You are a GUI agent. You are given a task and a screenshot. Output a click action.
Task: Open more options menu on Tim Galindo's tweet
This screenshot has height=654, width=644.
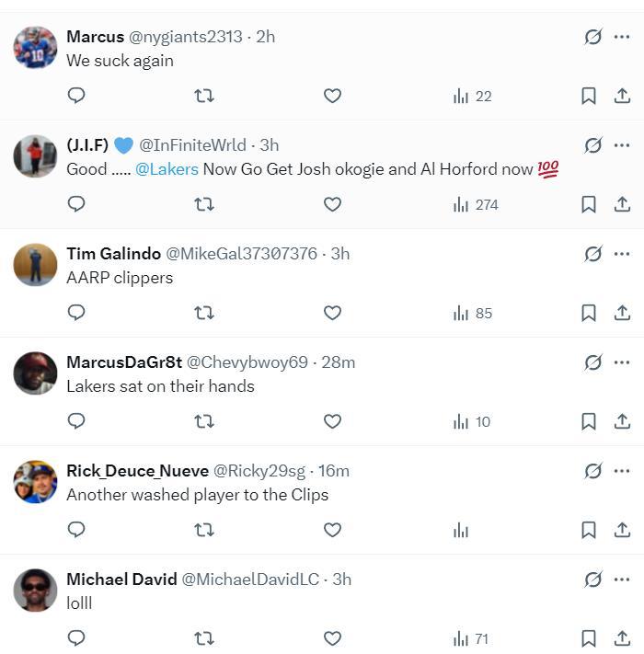[x=622, y=254]
